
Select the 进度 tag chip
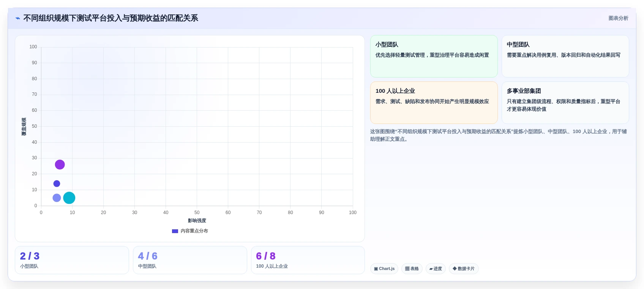coord(436,269)
